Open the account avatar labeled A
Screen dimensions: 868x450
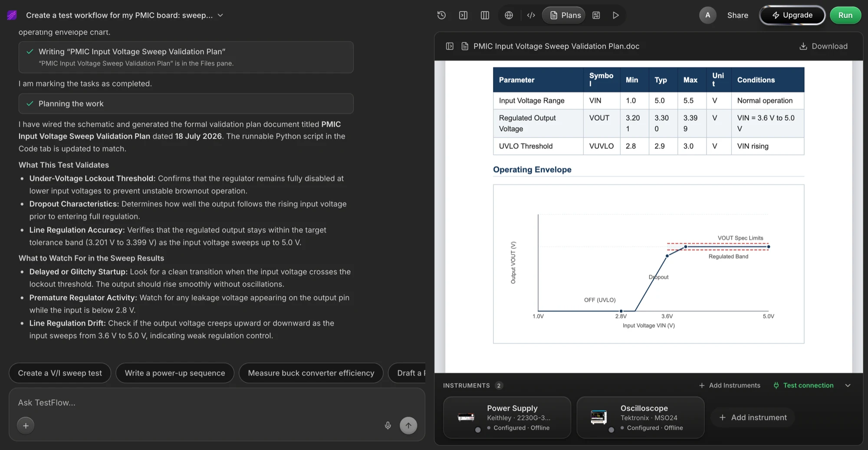[707, 15]
